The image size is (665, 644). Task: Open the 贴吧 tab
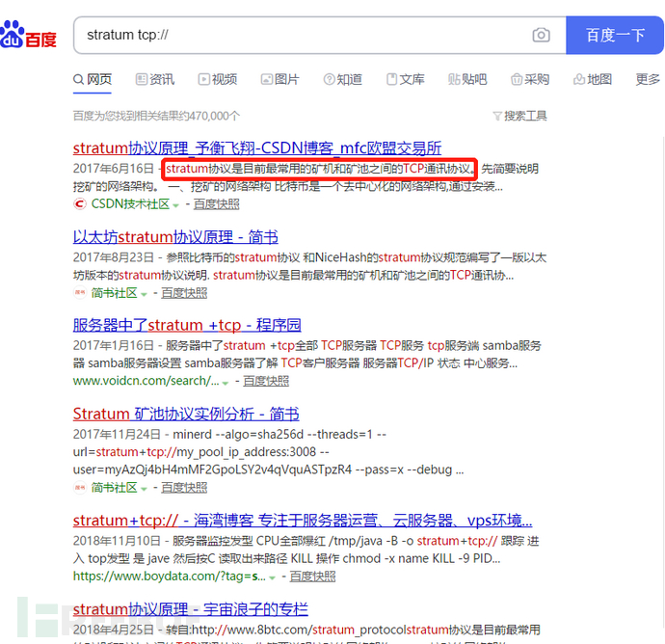467,79
